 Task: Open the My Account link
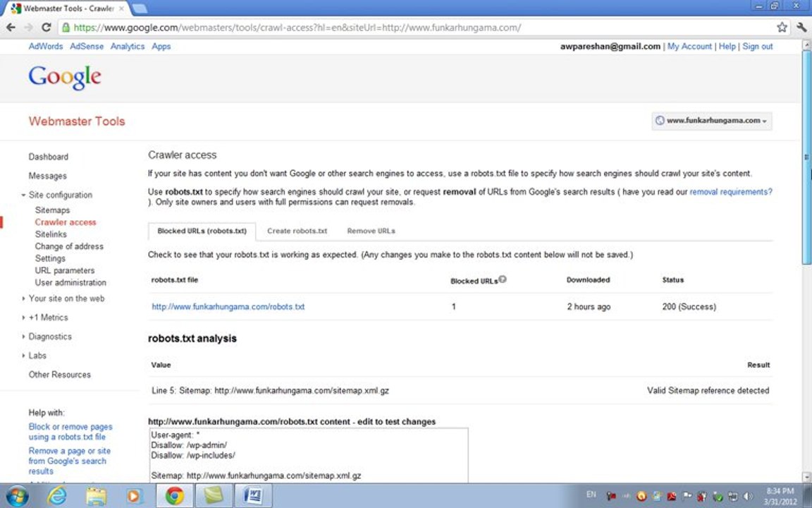[x=690, y=46]
